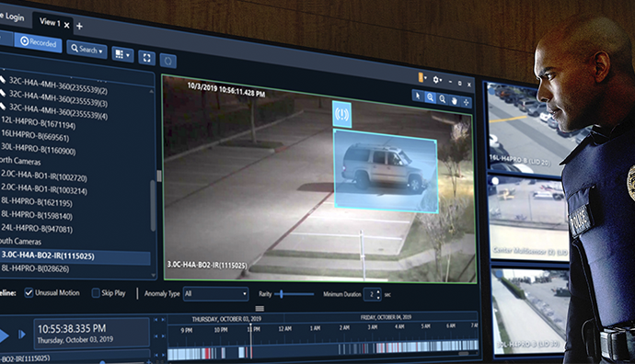
Task: Click the THURSDAY, OCTOBER 03, 2019 date header
Action: pos(226,319)
